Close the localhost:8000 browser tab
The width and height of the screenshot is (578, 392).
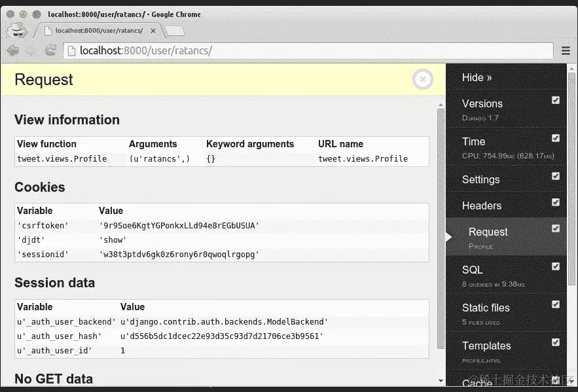point(154,30)
